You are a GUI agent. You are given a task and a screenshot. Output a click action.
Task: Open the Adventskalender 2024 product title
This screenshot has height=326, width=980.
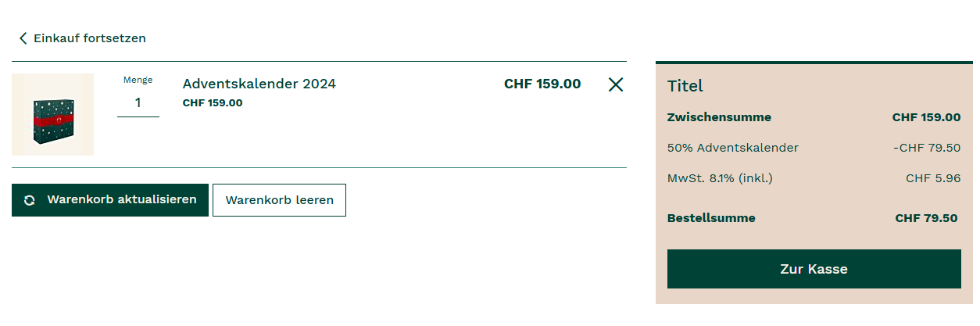pos(259,84)
